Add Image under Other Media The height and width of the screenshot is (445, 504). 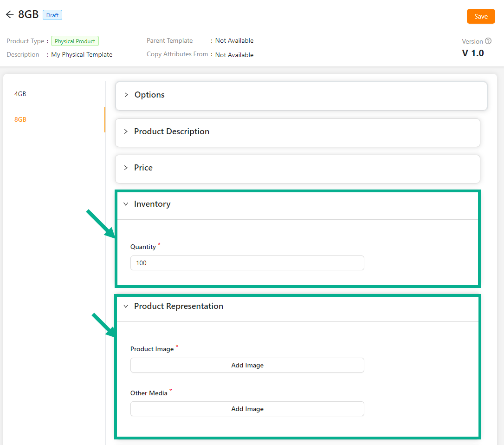[247, 409]
